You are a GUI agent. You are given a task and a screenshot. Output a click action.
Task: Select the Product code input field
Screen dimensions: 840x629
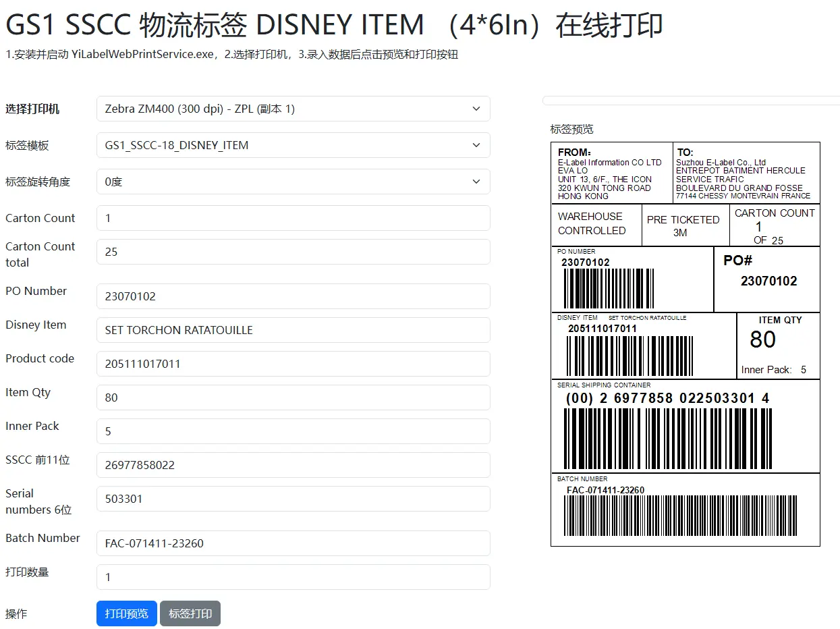(x=293, y=364)
